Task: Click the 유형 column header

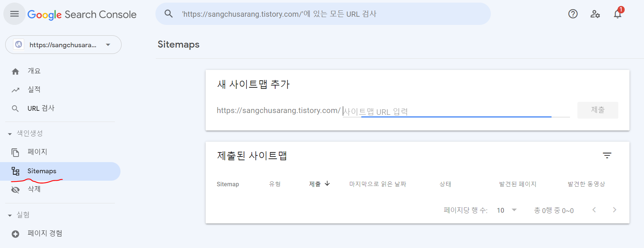Action: pos(275,184)
